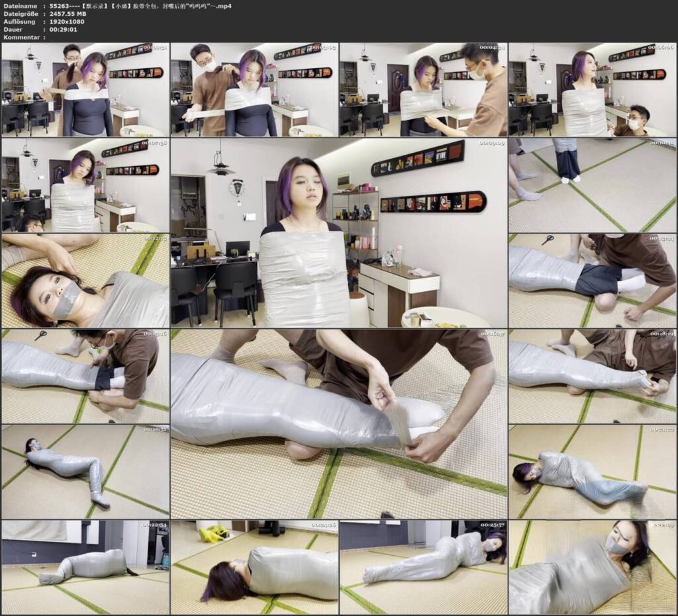Image resolution: width=678 pixels, height=616 pixels.
Task: Click the "Dateigröße" label
Action: pyautogui.click(x=21, y=14)
